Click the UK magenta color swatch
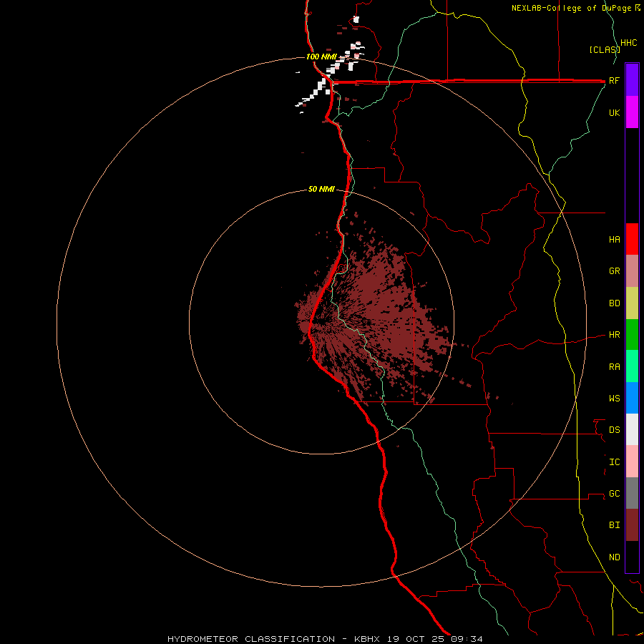644x644 pixels. coord(632,112)
